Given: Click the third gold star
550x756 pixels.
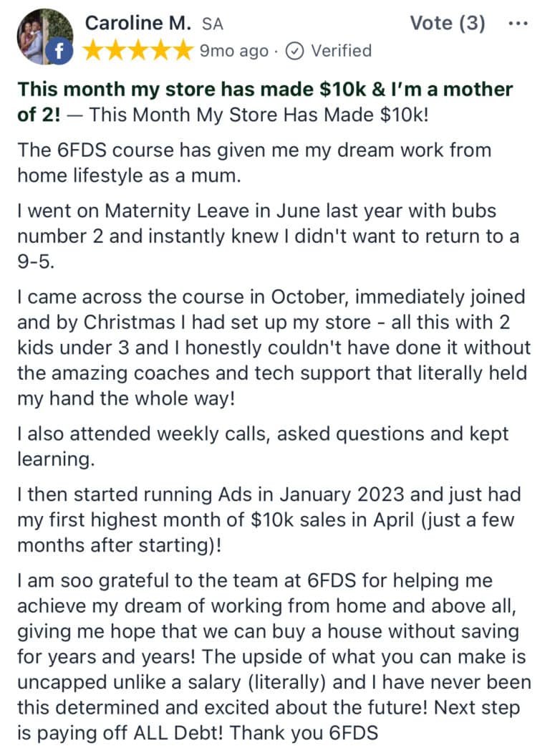Looking at the screenshot, I should tap(138, 50).
